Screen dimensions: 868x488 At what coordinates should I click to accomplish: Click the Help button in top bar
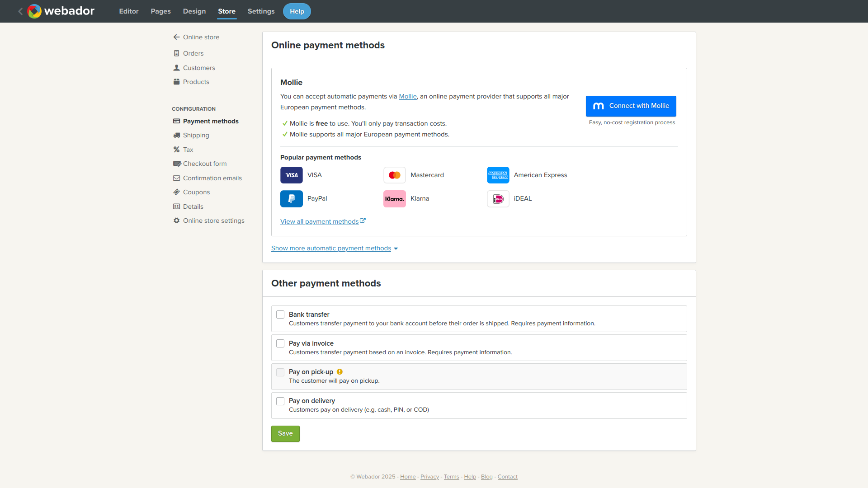click(297, 11)
